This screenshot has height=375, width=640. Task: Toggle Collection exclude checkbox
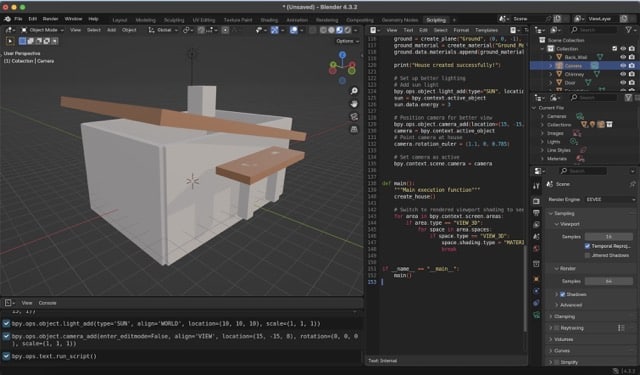point(615,49)
